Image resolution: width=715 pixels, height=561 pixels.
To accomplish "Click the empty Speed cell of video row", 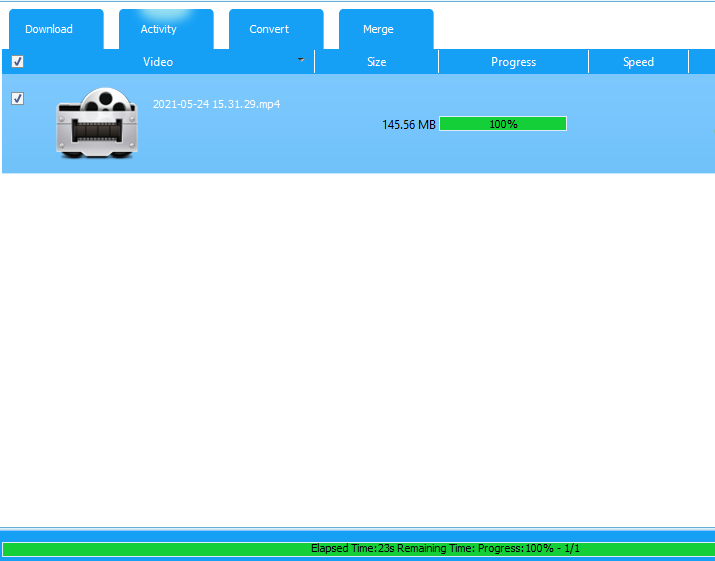I will pyautogui.click(x=638, y=124).
